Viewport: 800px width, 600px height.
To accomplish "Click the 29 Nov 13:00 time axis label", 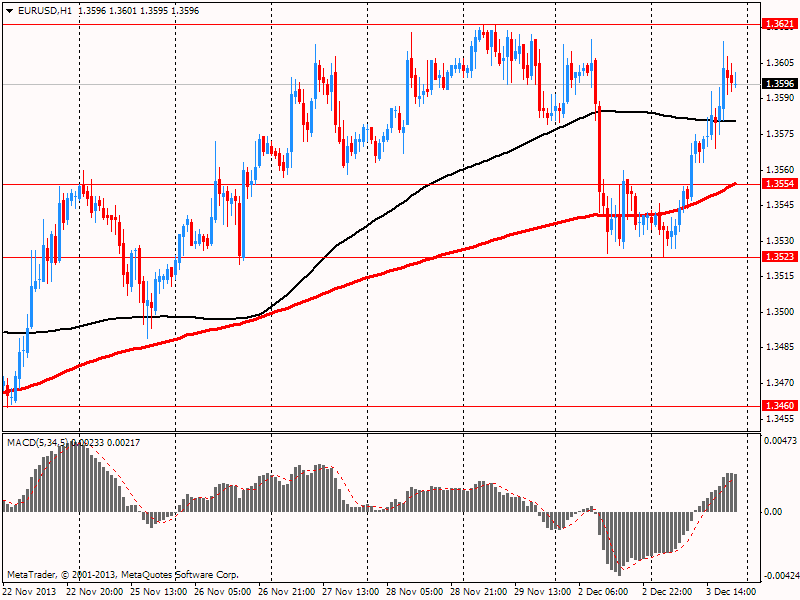I will point(543,591).
